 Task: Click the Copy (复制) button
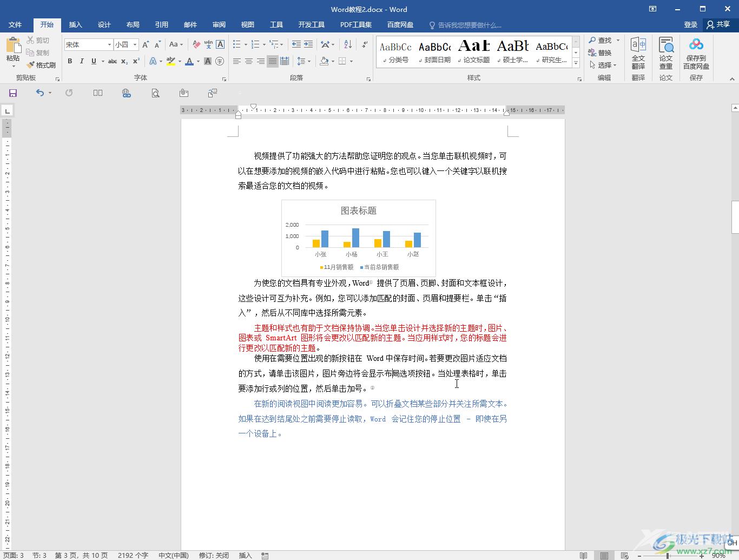tap(38, 52)
